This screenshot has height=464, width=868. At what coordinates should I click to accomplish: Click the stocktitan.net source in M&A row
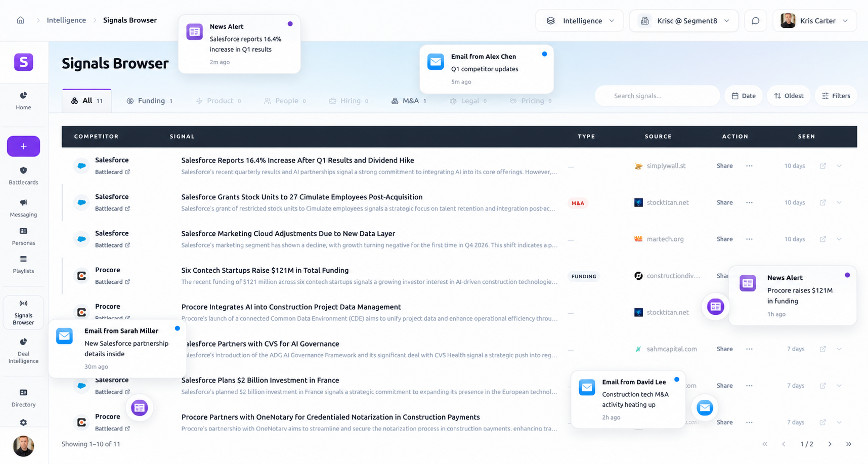[661, 202]
